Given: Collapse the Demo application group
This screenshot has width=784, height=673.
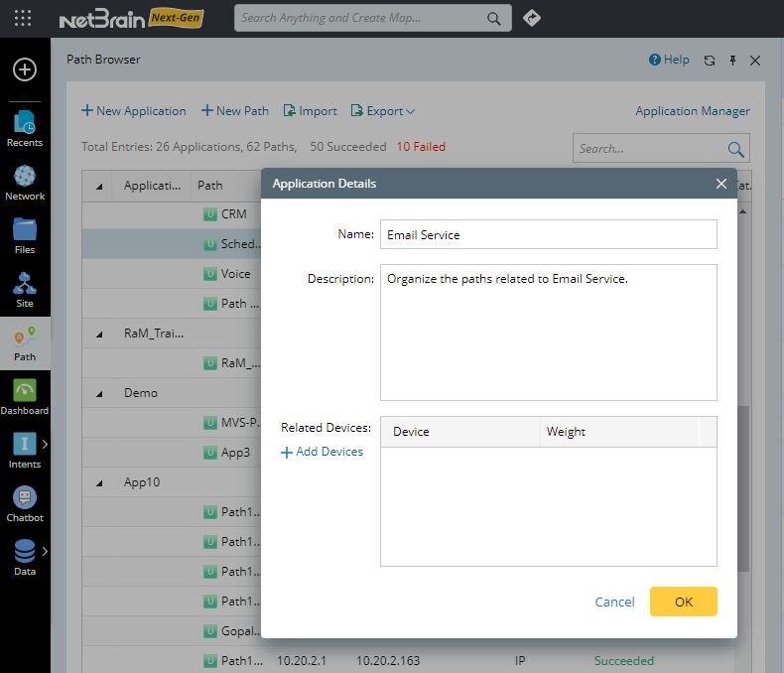Looking at the screenshot, I should coord(99,393).
